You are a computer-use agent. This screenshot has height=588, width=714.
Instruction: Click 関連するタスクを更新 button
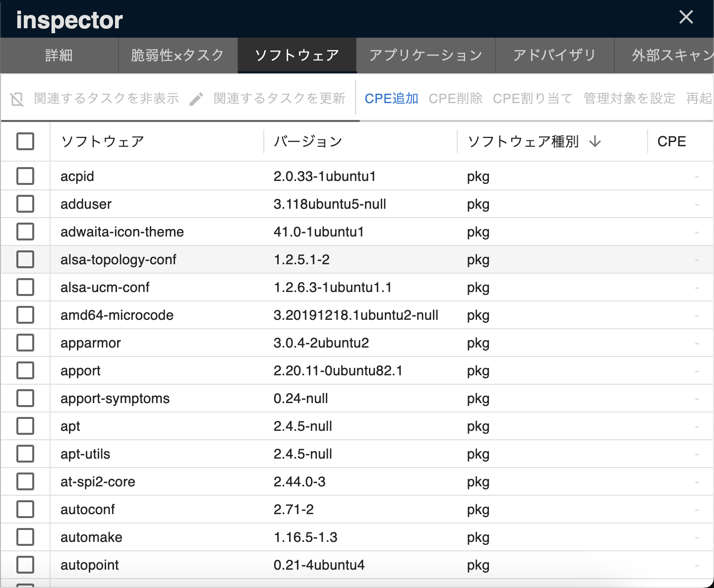[x=267, y=99]
